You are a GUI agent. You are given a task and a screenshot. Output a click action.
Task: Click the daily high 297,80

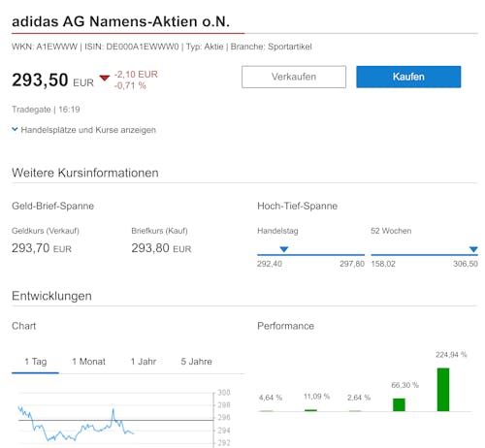[352, 264]
